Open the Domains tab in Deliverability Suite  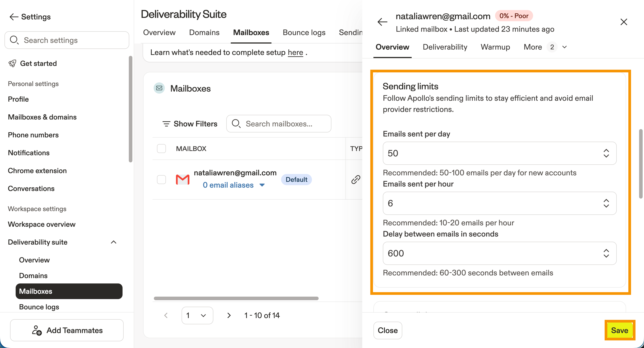(204, 32)
